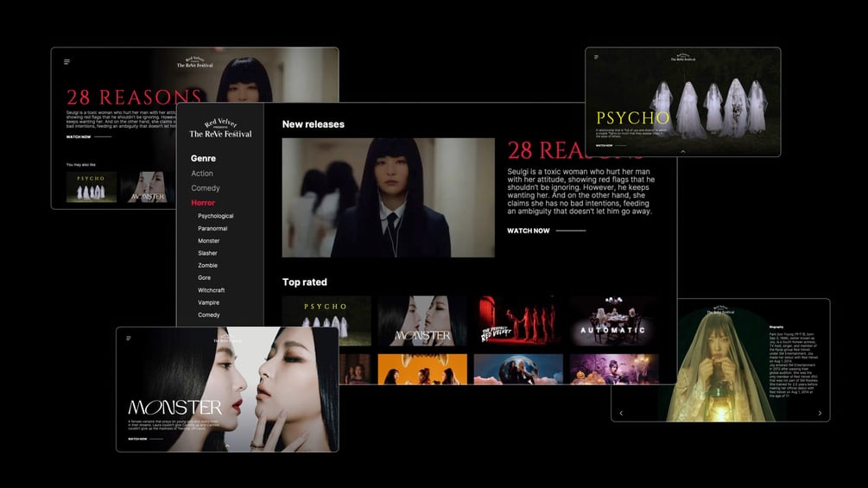Open the Paranormal subgenre

212,229
